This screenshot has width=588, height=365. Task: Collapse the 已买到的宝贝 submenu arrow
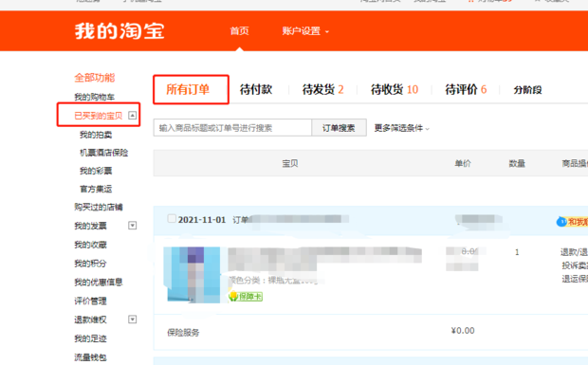point(132,115)
